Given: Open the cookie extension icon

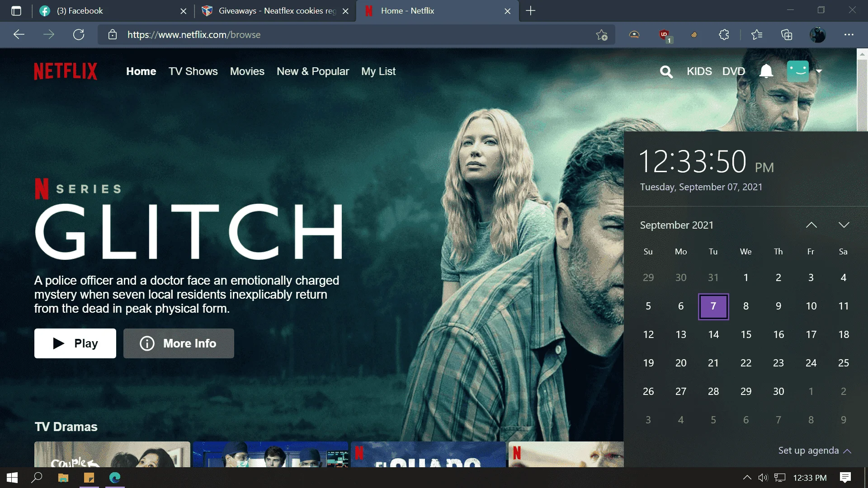Looking at the screenshot, I should click(693, 35).
